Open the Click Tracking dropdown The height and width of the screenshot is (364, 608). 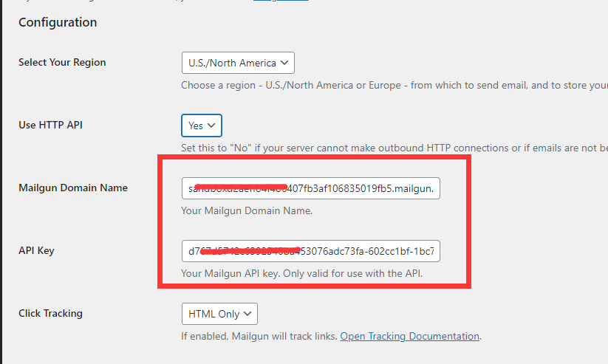219,314
